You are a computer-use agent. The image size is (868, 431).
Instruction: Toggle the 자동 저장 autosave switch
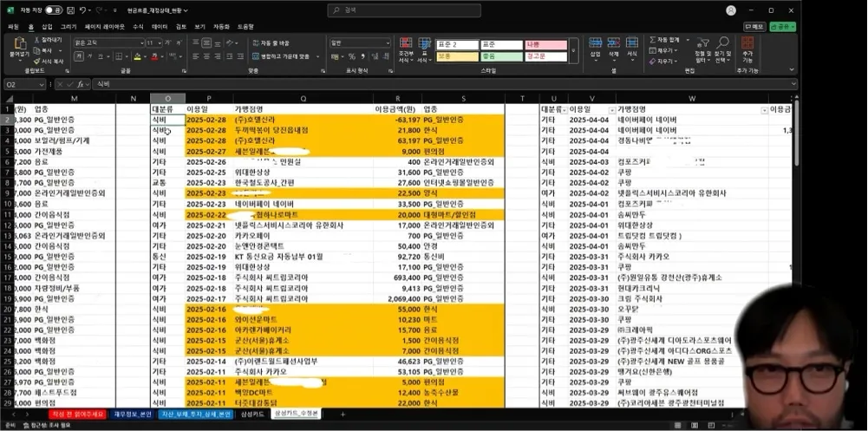pyautogui.click(x=54, y=10)
